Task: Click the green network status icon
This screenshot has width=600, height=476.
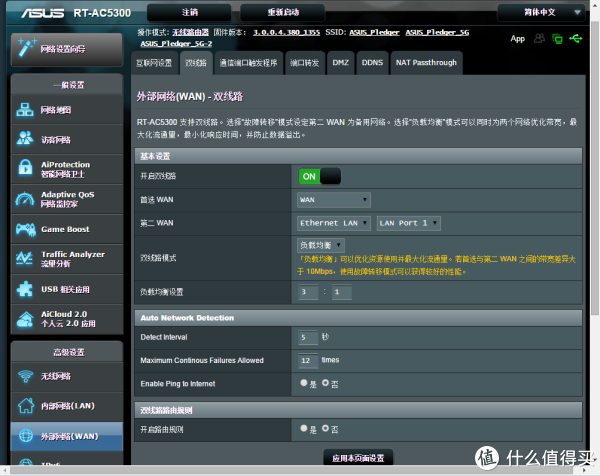Action: 558,38
